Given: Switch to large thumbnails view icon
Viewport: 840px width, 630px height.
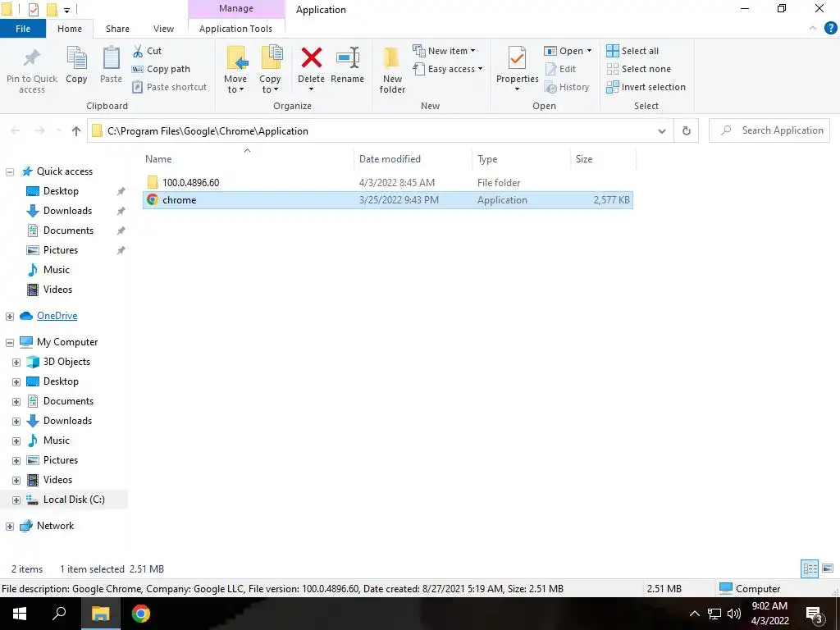Looking at the screenshot, I should point(828,568).
